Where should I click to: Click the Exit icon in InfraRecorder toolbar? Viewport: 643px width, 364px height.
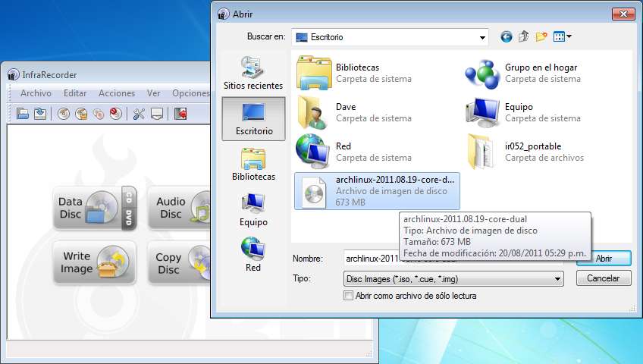180,114
